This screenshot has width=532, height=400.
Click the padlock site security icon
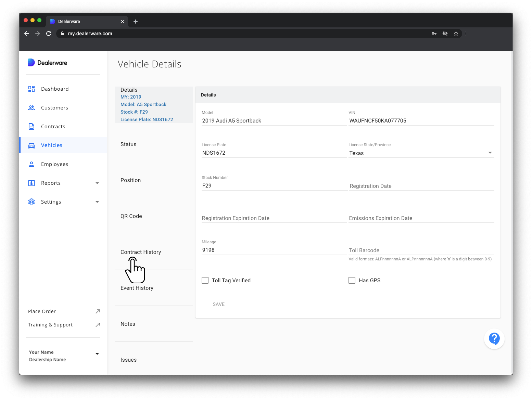[62, 34]
